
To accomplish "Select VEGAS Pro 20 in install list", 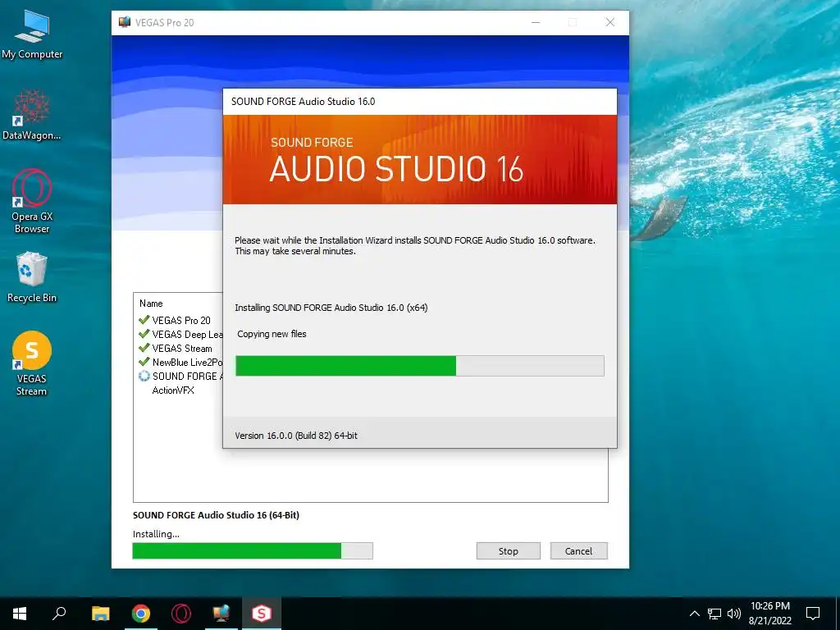I will click(181, 321).
